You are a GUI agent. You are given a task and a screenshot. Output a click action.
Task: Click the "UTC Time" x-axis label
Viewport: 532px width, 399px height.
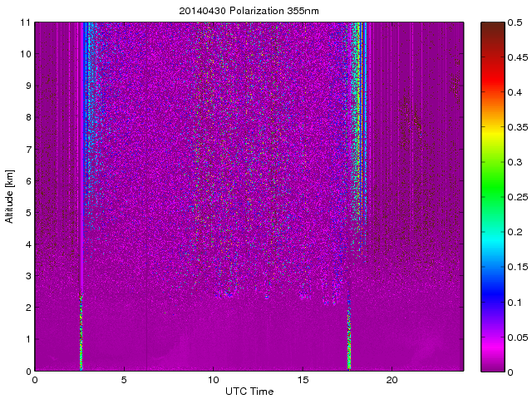(x=248, y=391)
